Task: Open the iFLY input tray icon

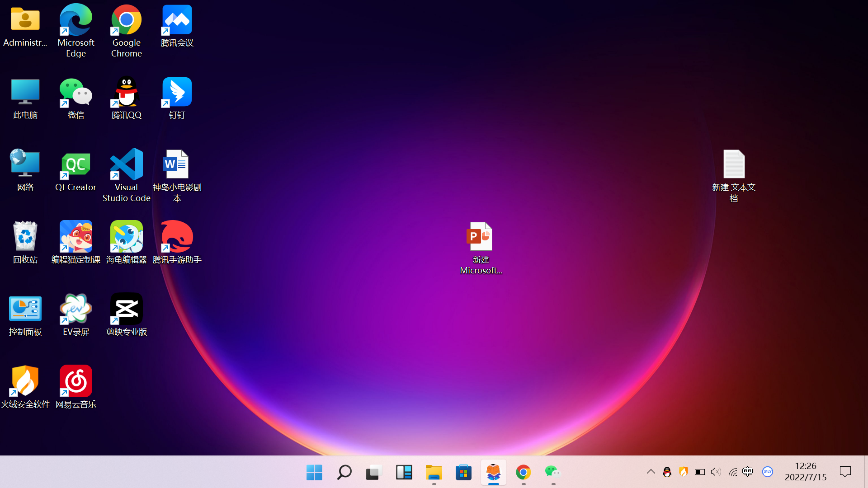Action: point(768,472)
